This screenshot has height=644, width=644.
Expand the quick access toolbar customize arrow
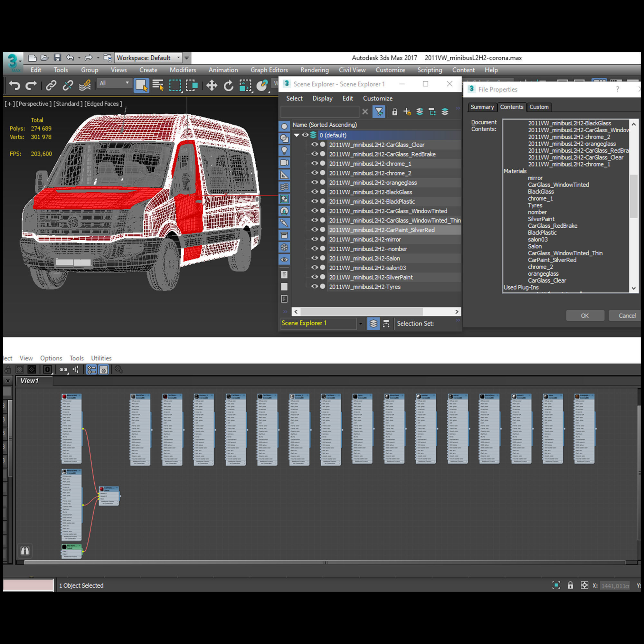(187, 58)
